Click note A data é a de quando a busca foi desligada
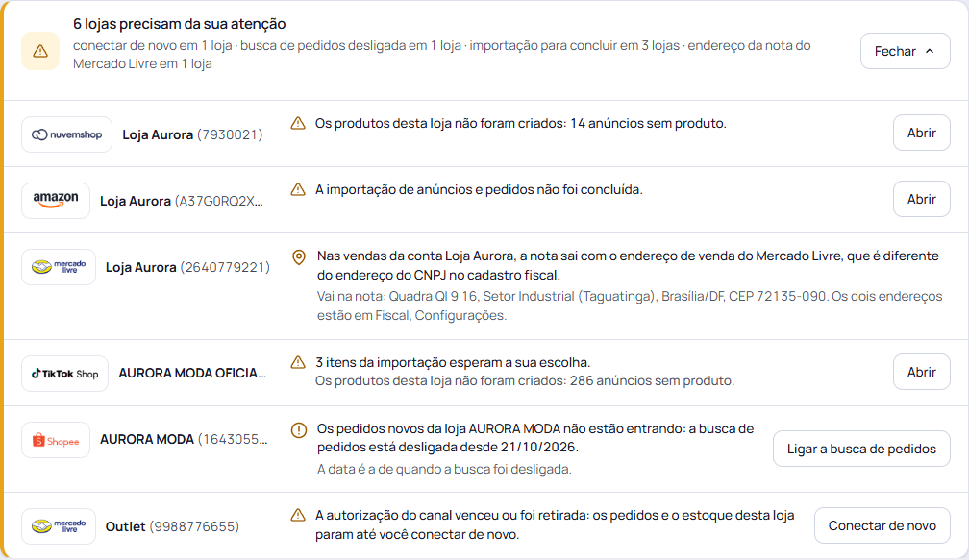The image size is (969, 560). coord(444,470)
